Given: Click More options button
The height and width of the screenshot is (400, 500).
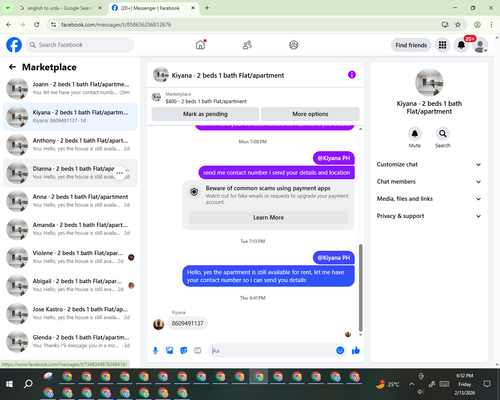Looking at the screenshot, I should 310,114.
